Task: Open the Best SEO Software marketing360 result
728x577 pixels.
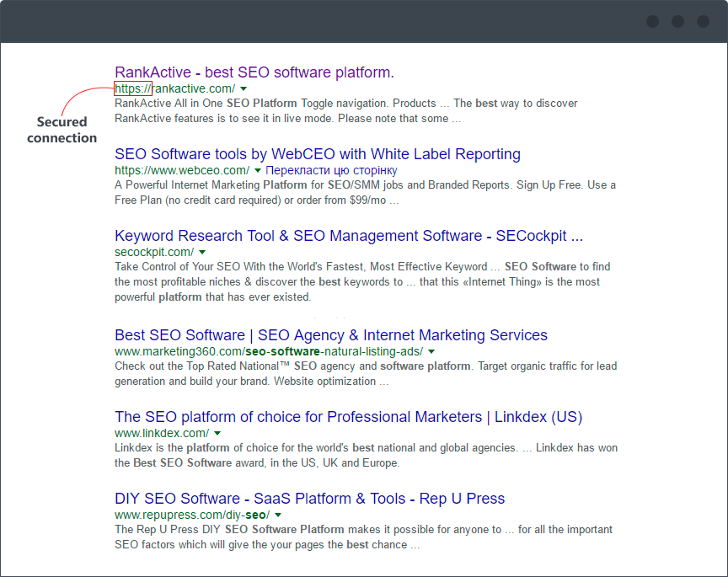Action: [x=331, y=335]
